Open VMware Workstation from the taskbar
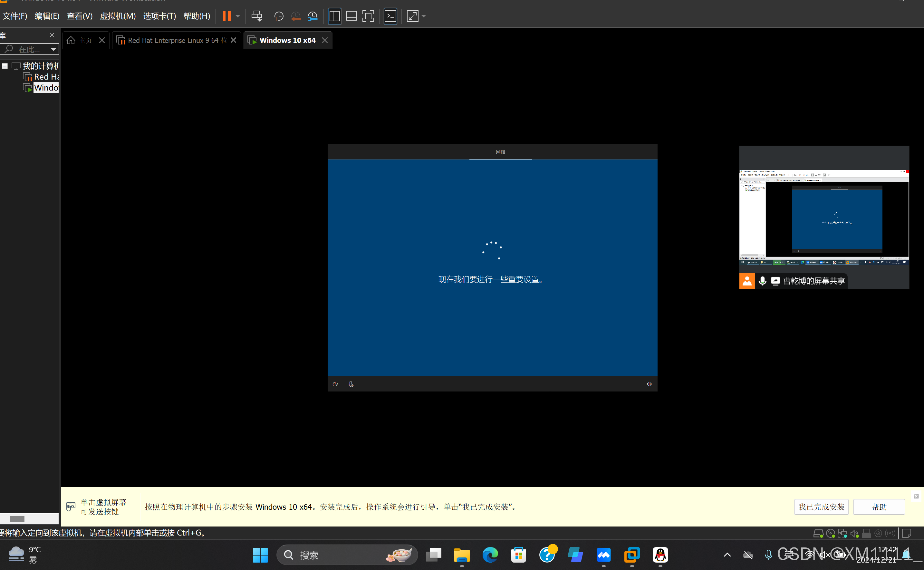 coord(632,555)
